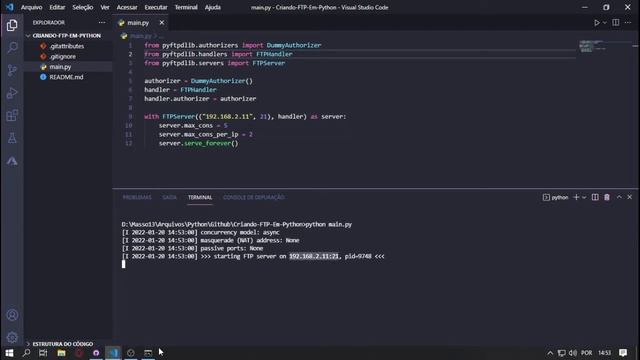Close the terminal panel
Viewport: 640px width, 360px height.
[x=630, y=197]
